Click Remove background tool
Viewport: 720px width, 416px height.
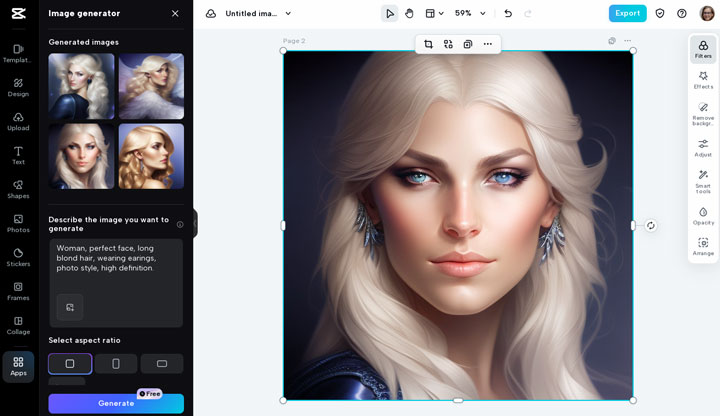click(x=703, y=113)
